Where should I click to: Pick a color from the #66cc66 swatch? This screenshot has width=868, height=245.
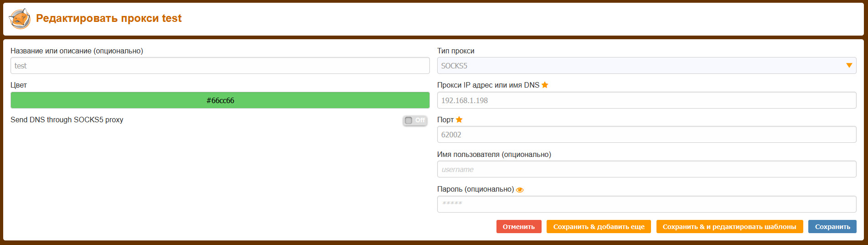[x=220, y=100]
